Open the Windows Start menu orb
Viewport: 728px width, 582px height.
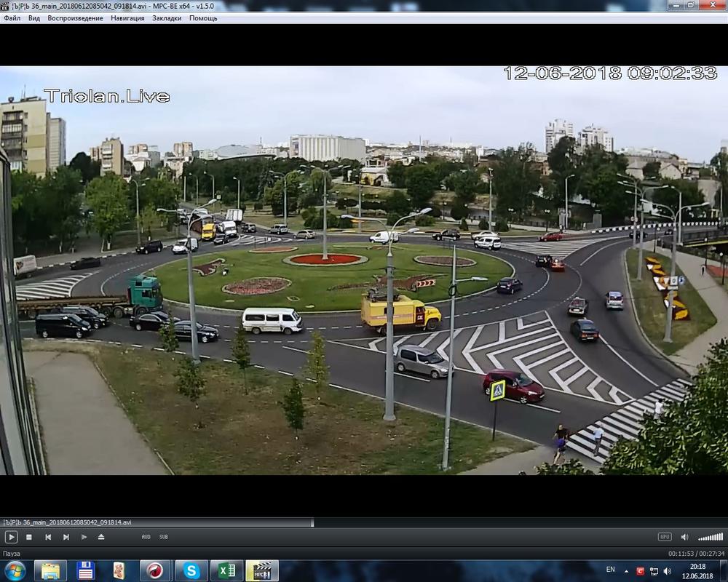(x=15, y=570)
